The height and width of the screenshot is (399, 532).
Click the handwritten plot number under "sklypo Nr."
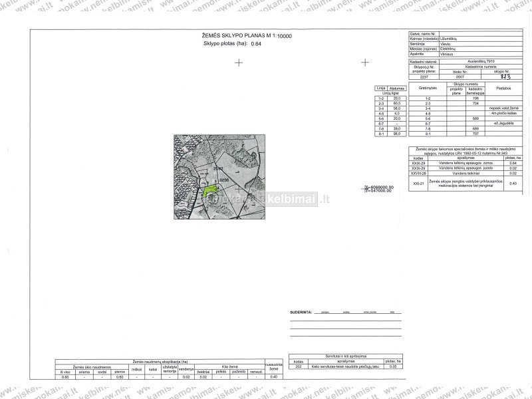coord(505,76)
